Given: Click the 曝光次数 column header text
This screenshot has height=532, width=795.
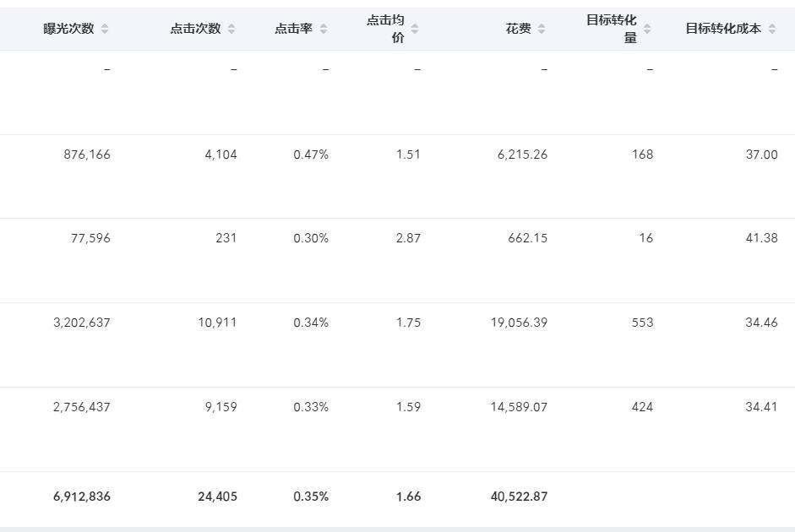Looking at the screenshot, I should 69,29.
